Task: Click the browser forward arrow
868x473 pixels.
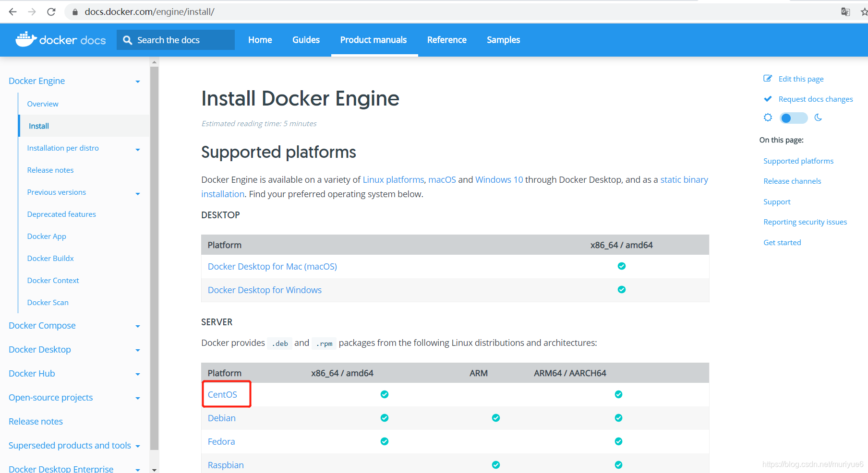Action: (32, 12)
